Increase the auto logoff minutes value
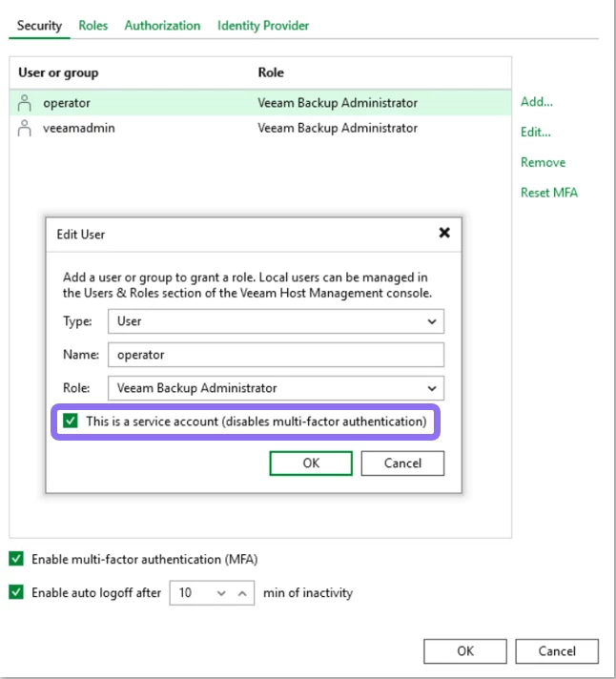This screenshot has width=616, height=679. coord(242,593)
